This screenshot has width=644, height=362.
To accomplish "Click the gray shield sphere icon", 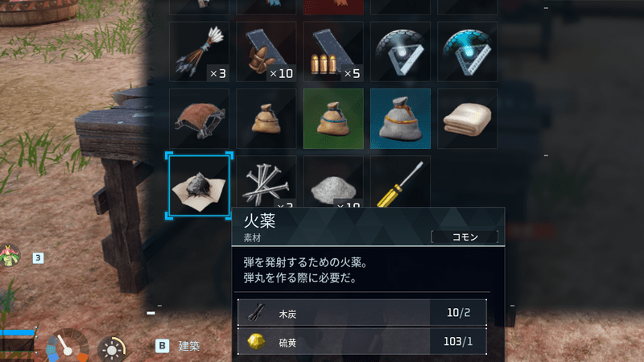I will [x=400, y=51].
